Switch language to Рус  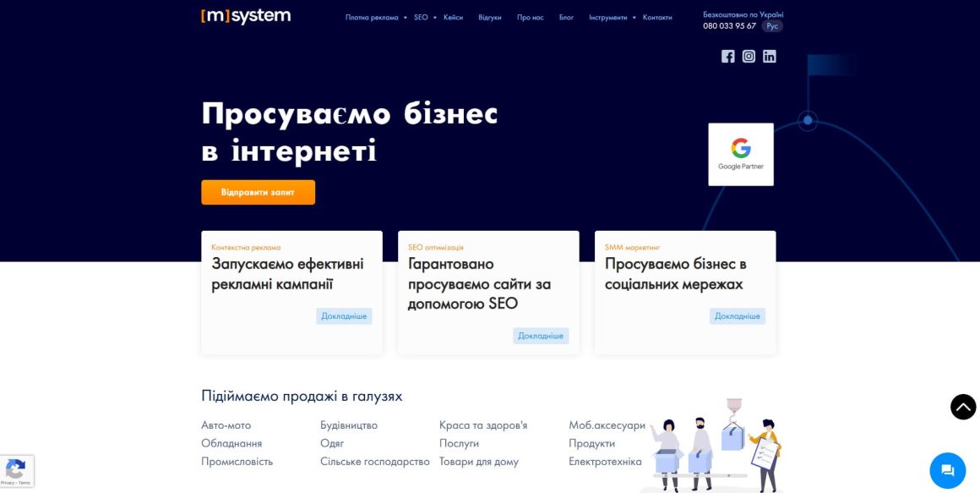[x=771, y=25]
